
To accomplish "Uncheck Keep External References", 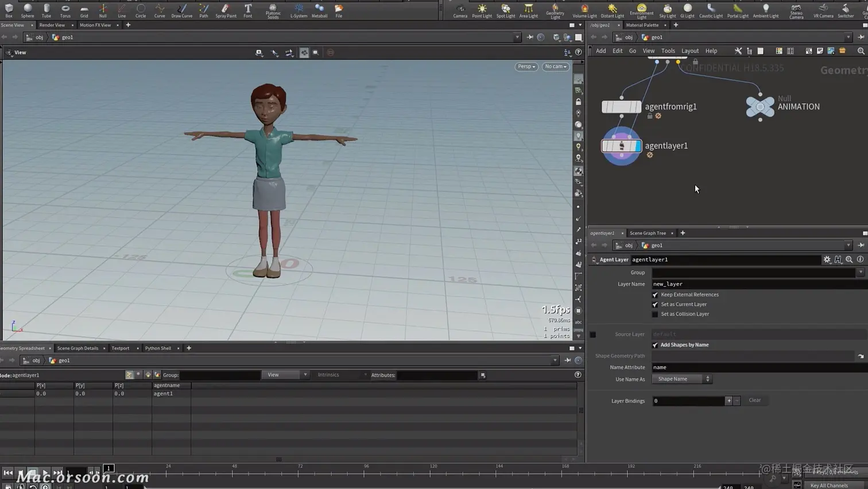I will [655, 295].
